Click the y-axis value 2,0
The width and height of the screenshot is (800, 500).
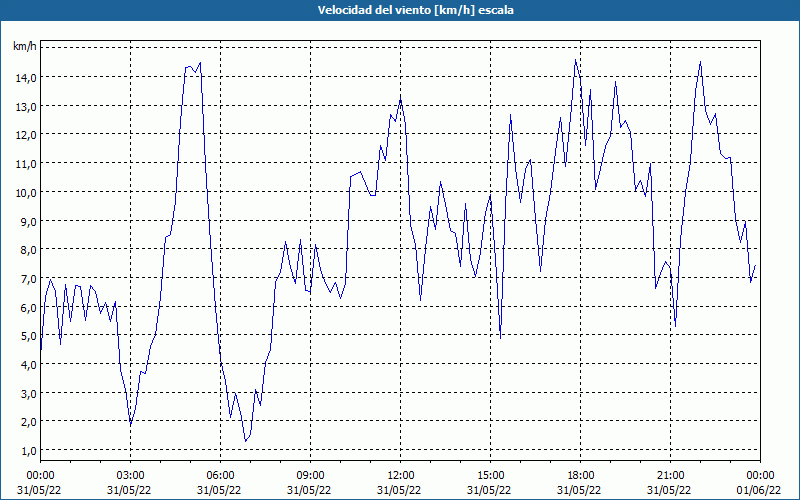[29, 422]
